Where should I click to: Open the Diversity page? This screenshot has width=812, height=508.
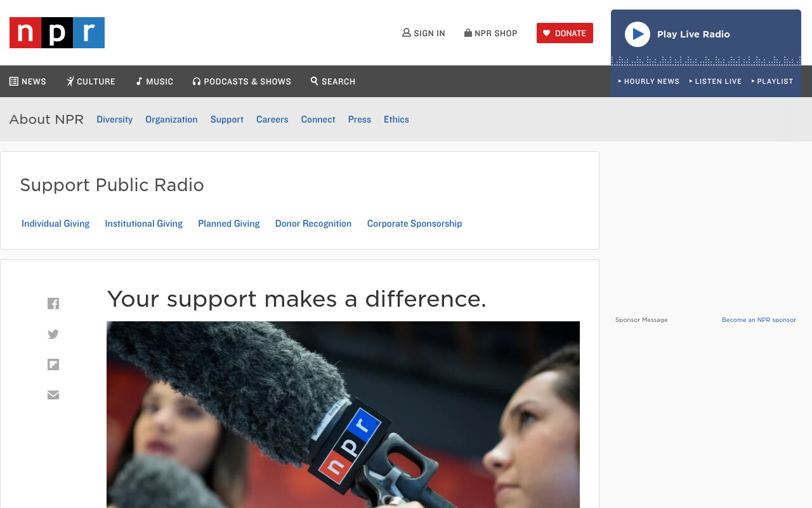coord(114,119)
